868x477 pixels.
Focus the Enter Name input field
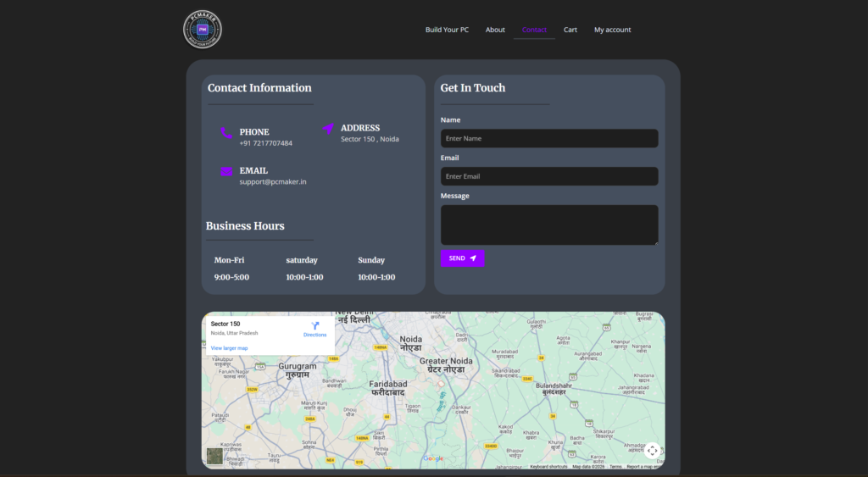(549, 138)
